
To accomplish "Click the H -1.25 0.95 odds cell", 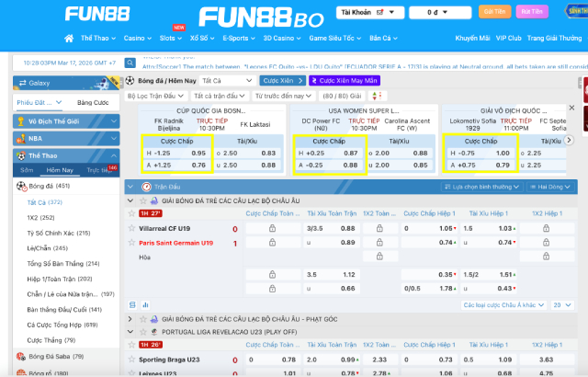I will [x=176, y=153].
